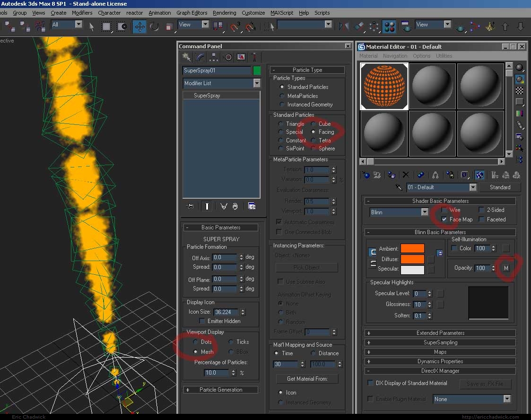The height and width of the screenshot is (420, 531).
Task: Click the Specular color swatch
Action: click(x=412, y=270)
